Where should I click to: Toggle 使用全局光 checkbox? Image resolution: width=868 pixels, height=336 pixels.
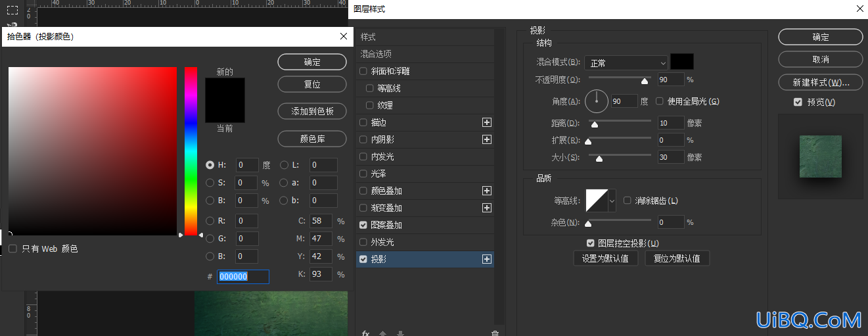(x=660, y=101)
